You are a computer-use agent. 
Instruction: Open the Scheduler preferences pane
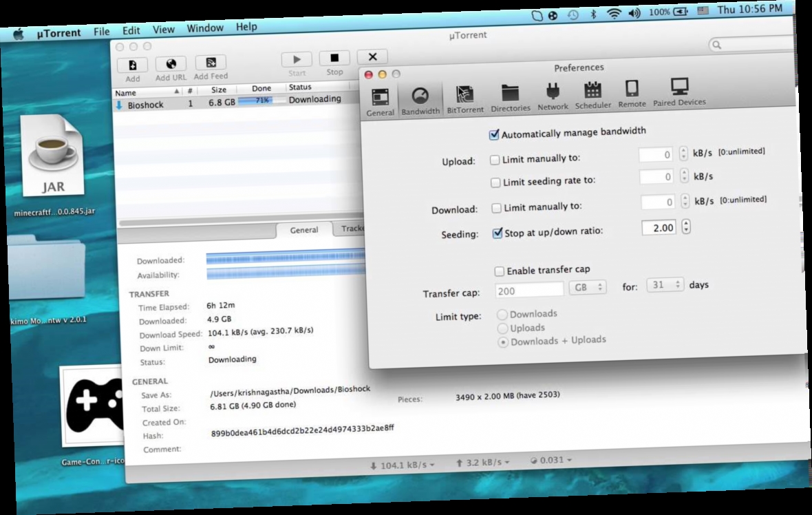(x=593, y=96)
